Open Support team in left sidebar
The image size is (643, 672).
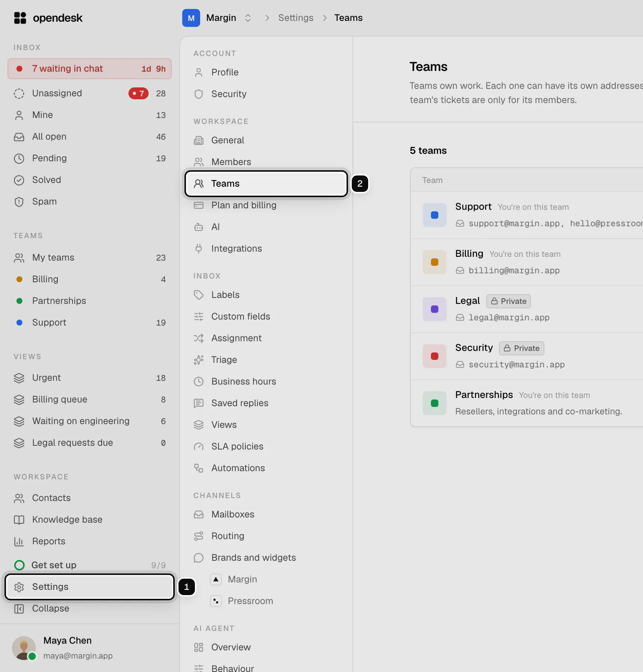pos(90,323)
